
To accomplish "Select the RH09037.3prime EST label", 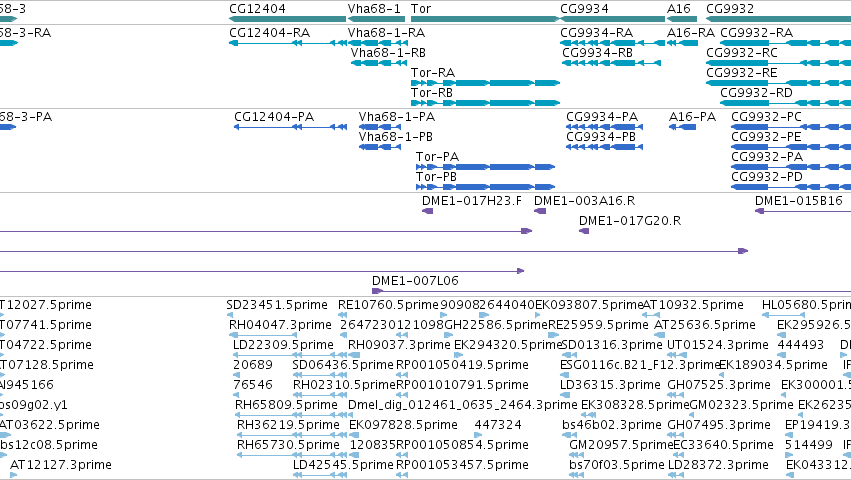I will pos(399,345).
